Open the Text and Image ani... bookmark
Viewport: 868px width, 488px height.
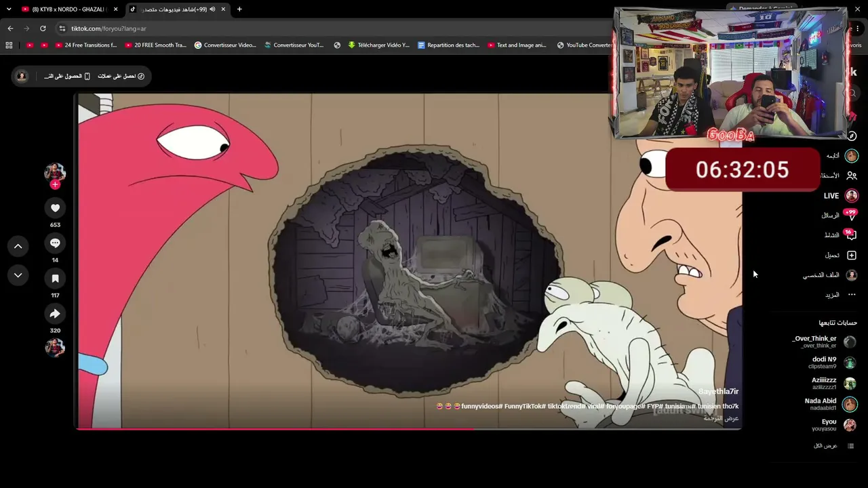(x=517, y=45)
